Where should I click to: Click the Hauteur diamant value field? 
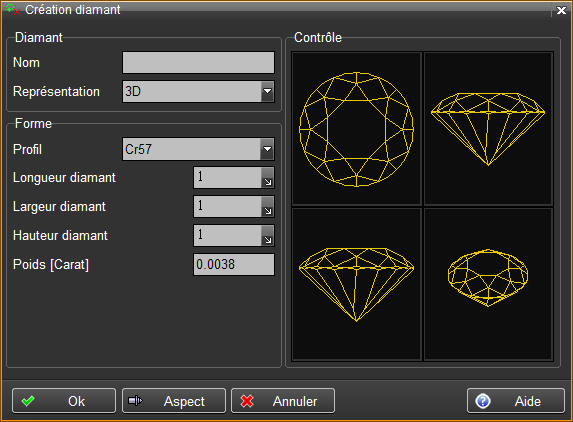point(227,235)
